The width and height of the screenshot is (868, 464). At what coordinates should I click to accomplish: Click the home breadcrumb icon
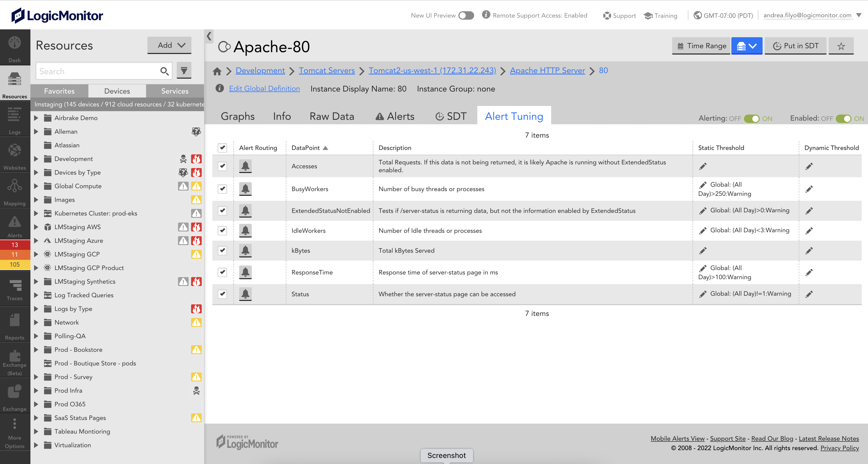tap(217, 71)
